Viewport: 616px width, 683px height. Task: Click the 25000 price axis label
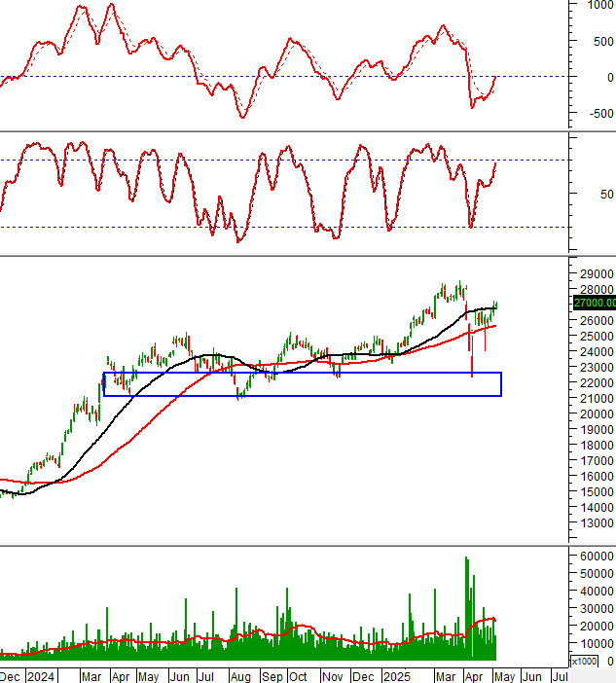point(597,337)
